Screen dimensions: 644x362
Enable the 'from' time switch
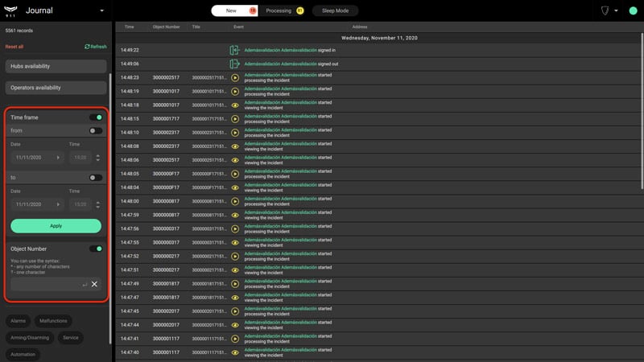(x=96, y=130)
